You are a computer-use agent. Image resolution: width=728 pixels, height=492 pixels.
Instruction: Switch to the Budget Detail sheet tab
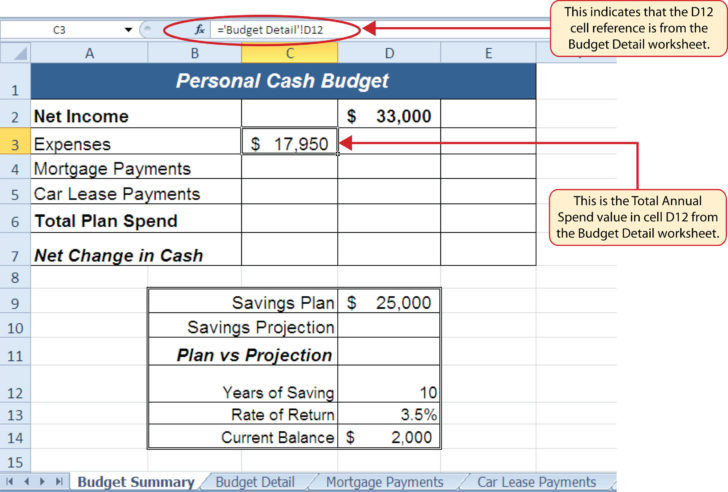255,482
